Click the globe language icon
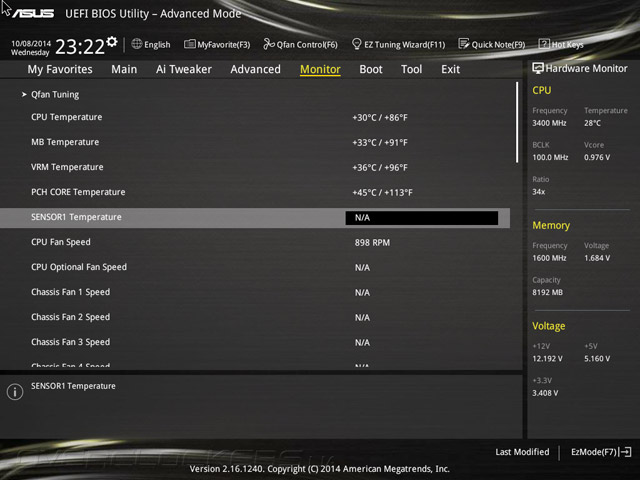The width and height of the screenshot is (640, 480). point(137,44)
